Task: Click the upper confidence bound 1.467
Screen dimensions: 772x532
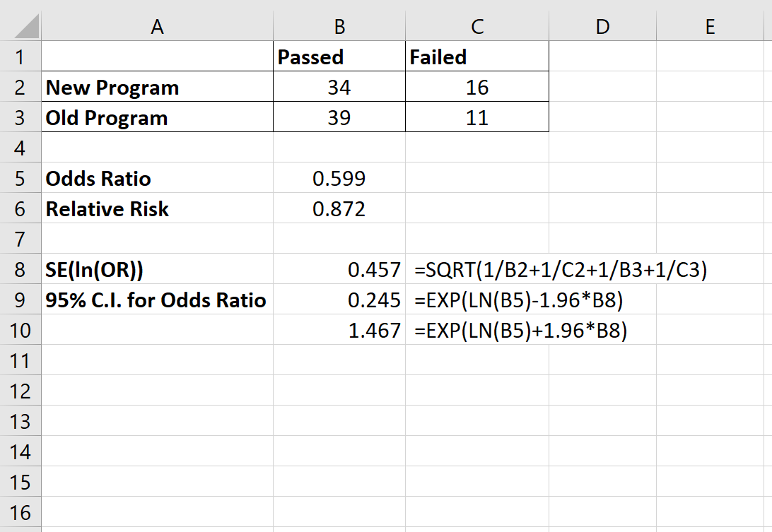Action: (339, 330)
